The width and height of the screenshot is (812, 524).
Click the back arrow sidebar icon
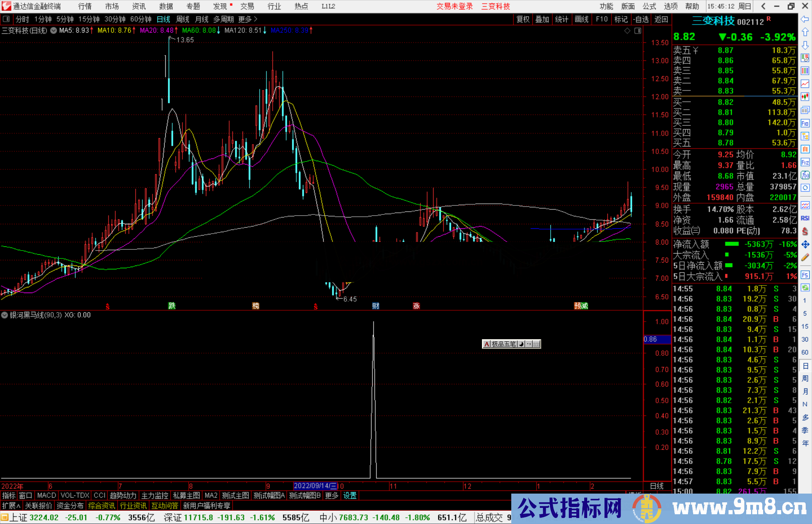pos(805,19)
